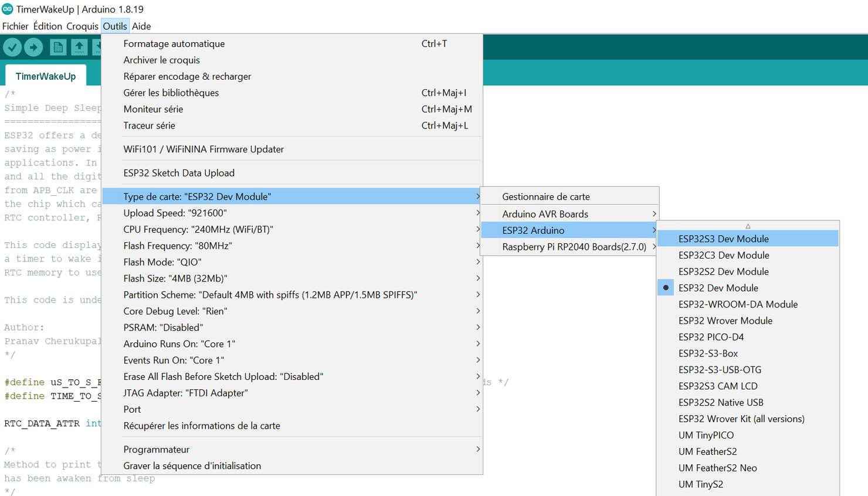Click the New sketch document icon
The width and height of the screenshot is (868, 496).
tap(57, 47)
